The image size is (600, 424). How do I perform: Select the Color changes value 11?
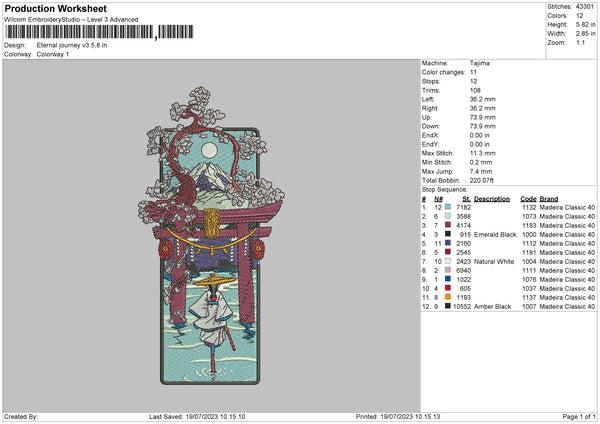[473, 72]
